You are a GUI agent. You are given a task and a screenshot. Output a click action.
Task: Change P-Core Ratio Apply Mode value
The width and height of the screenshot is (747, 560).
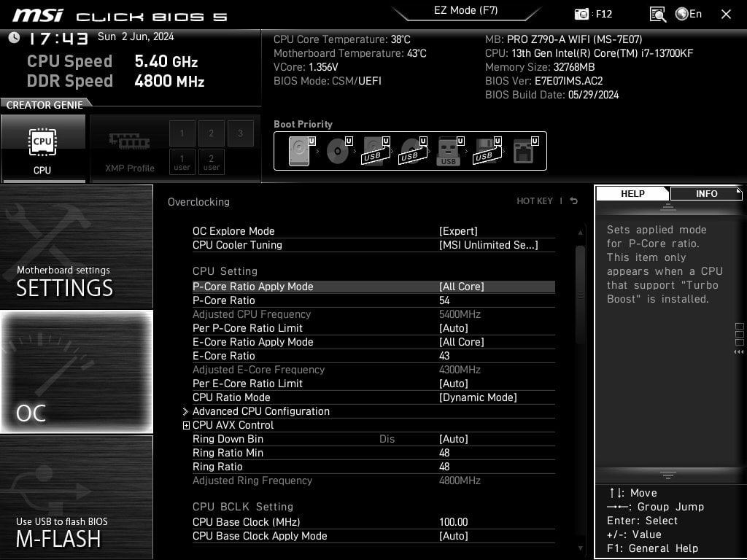click(462, 287)
